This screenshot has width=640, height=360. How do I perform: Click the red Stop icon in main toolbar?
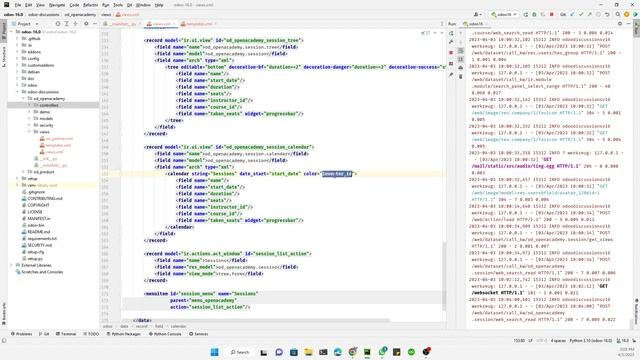pyautogui.click(x=552, y=14)
